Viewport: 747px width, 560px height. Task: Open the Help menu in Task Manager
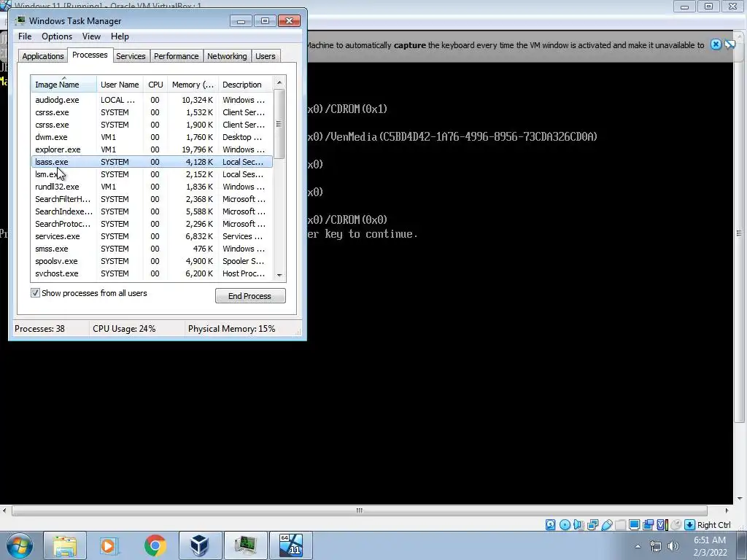120,36
